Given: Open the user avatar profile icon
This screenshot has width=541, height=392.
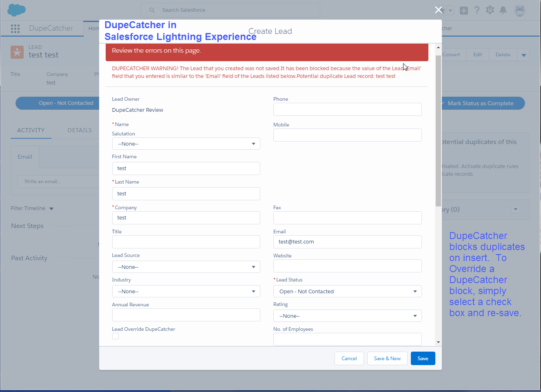Looking at the screenshot, I should (520, 11).
